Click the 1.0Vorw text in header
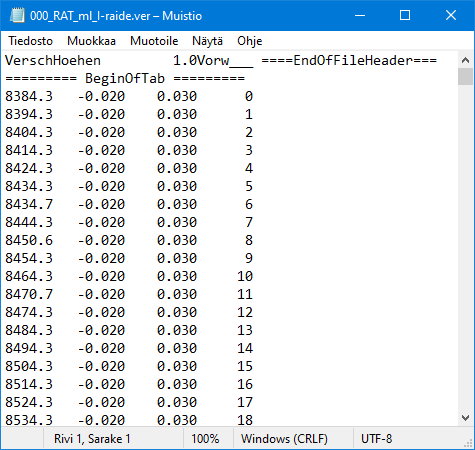This screenshot has height=450, width=475. tap(213, 61)
